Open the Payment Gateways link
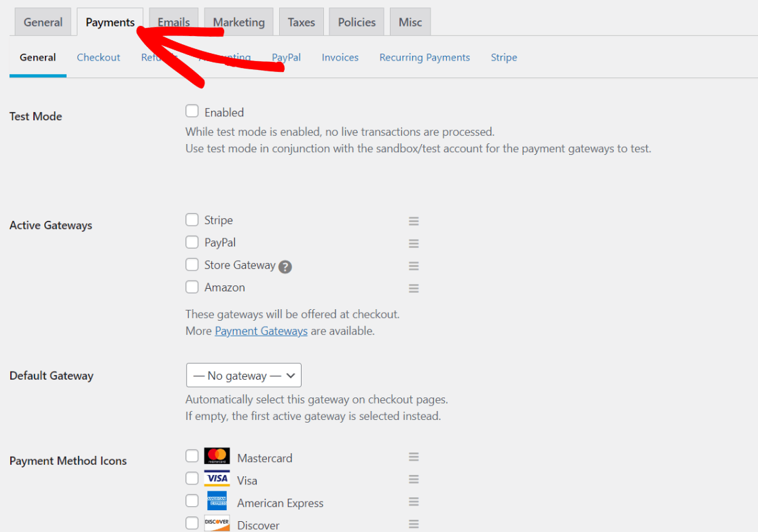Viewport: 758px width, 532px height. click(261, 331)
